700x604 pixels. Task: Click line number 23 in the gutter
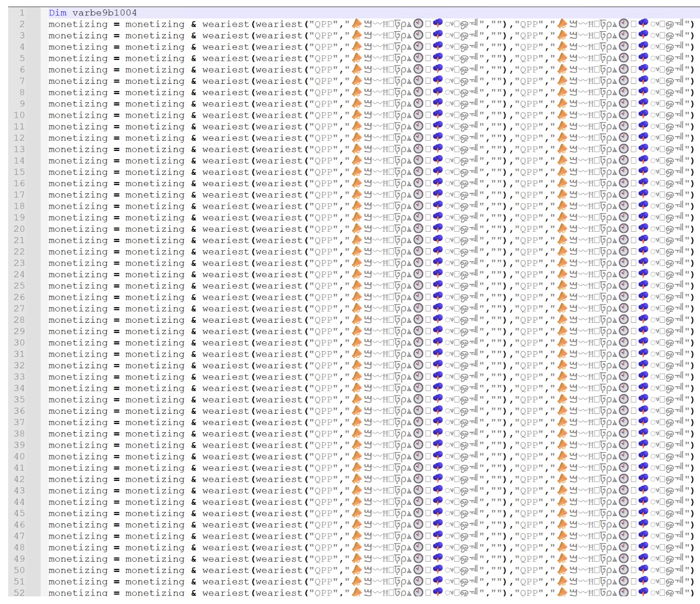(x=19, y=263)
